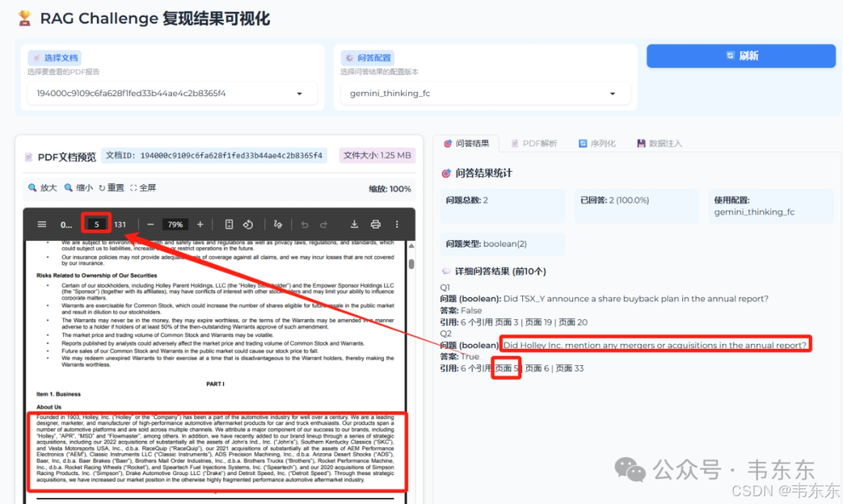Click the 选择文档 label tag
843x504 pixels.
[x=55, y=58]
